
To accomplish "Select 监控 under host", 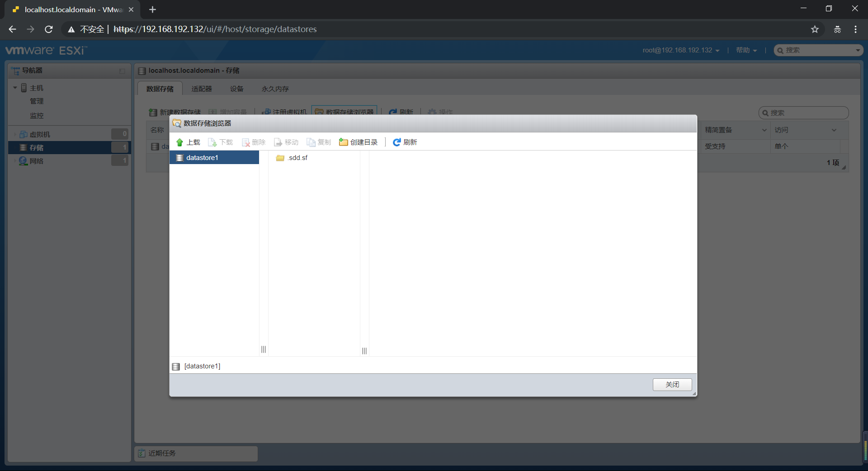I will (37, 116).
